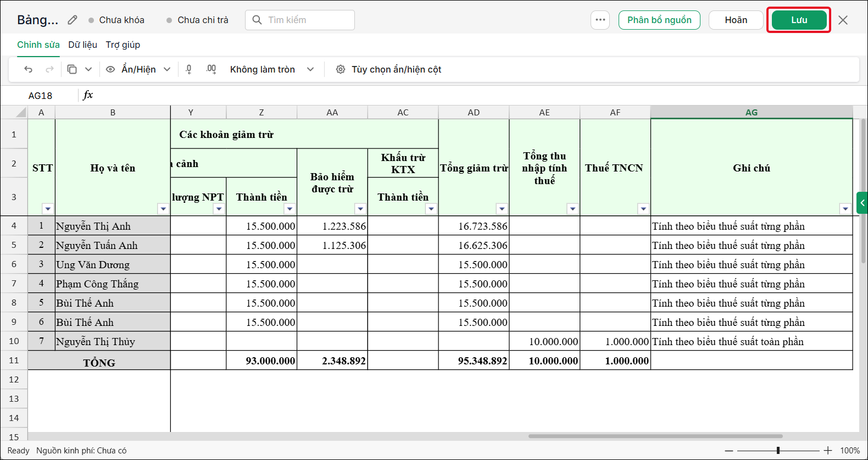
Task: Click the Lưu save button
Action: click(x=799, y=20)
